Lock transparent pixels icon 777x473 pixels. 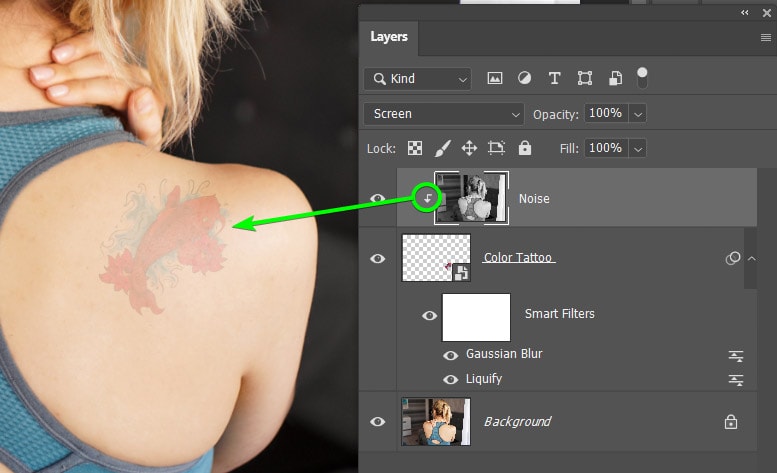(x=415, y=148)
